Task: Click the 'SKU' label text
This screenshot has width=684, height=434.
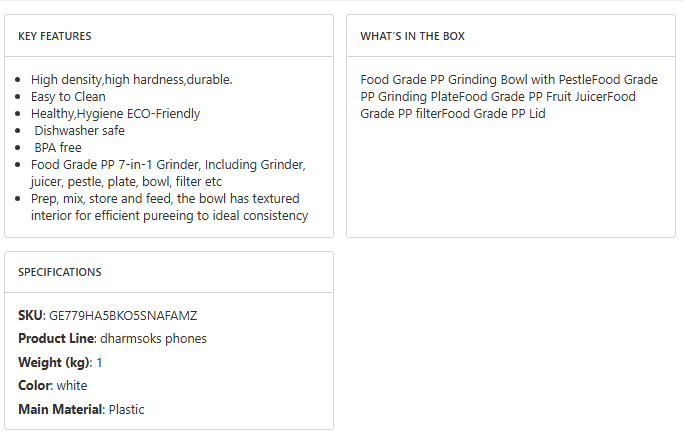Action: click(x=30, y=315)
